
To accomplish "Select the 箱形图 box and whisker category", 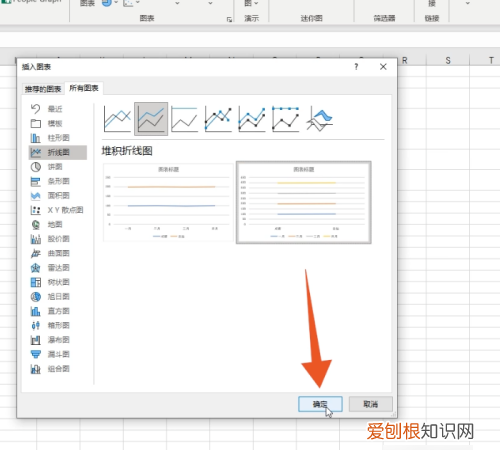I will (57, 325).
